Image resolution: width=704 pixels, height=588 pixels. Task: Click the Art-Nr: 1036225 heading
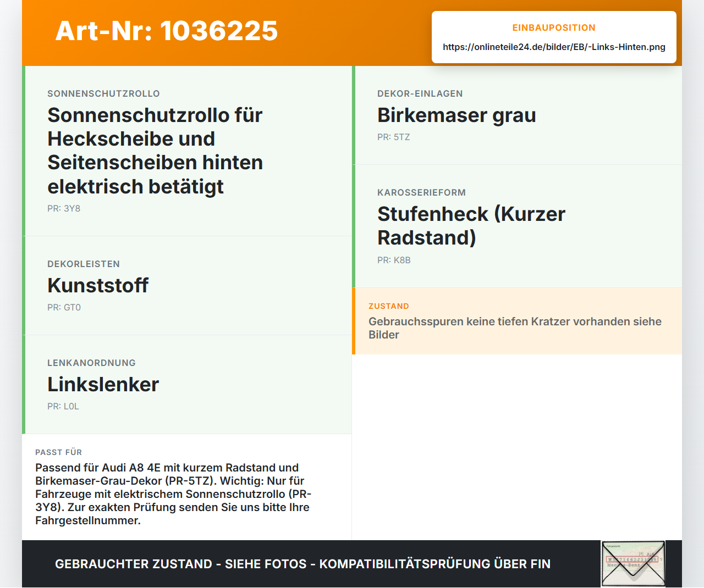click(167, 31)
